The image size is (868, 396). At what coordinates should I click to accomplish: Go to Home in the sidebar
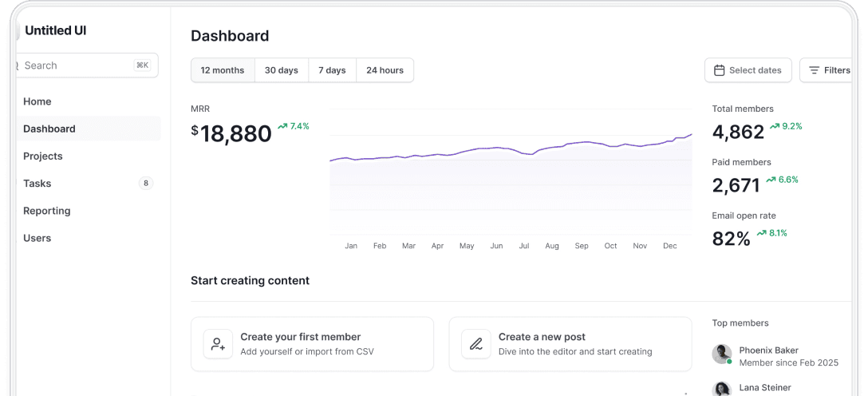coord(37,101)
